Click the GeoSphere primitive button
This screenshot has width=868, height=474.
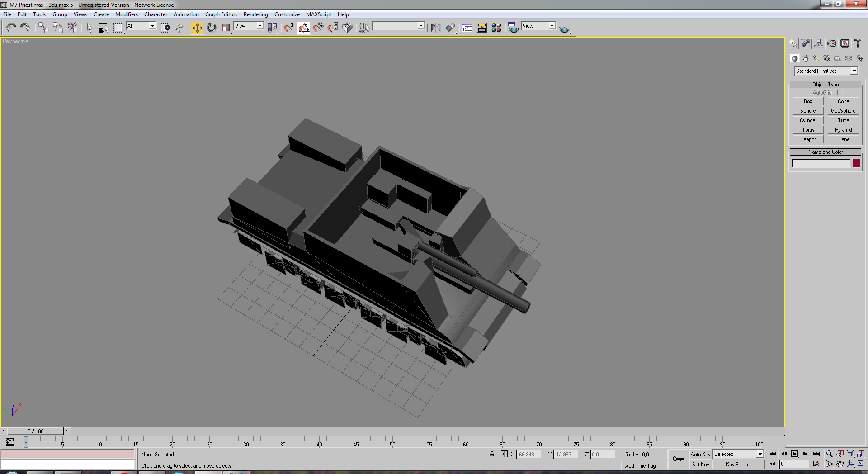(x=843, y=111)
